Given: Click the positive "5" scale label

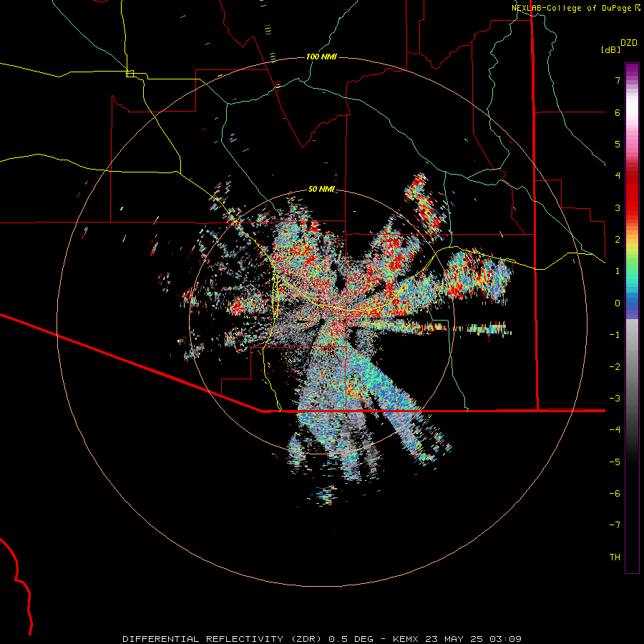Looking at the screenshot, I should pyautogui.click(x=618, y=144).
